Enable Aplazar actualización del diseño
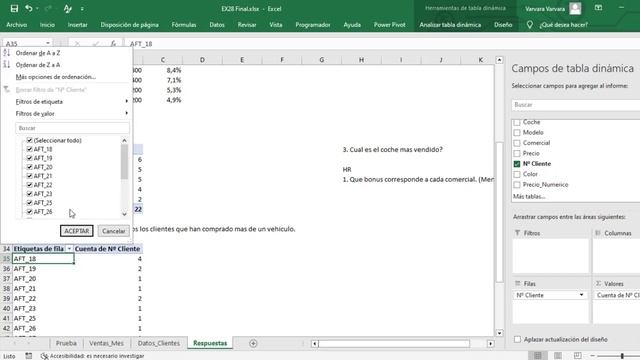This screenshot has height=360, width=640. 518,339
